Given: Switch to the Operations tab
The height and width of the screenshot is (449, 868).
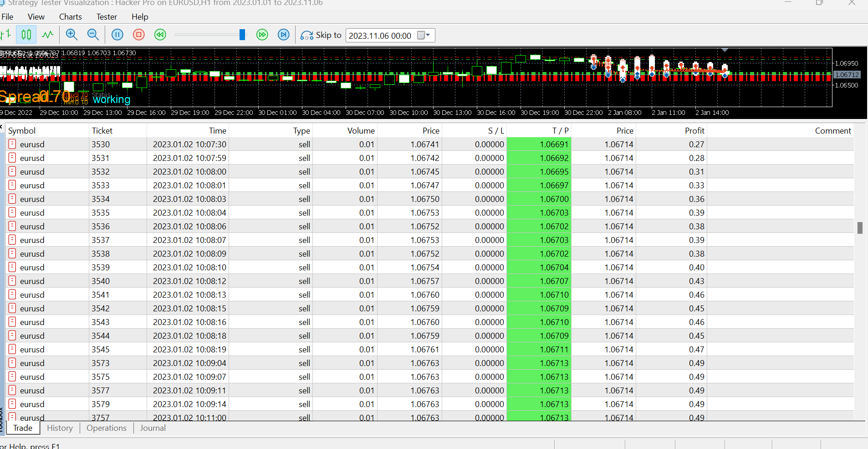Looking at the screenshot, I should pos(107,428).
